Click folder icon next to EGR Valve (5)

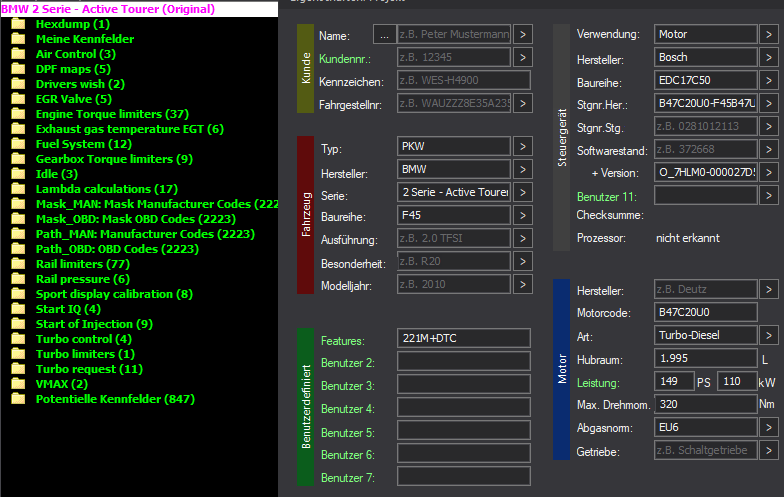pos(18,99)
